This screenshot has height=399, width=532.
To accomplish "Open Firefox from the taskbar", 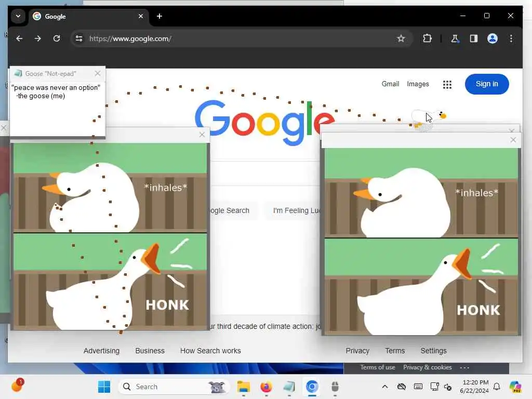I will pyautogui.click(x=267, y=387).
